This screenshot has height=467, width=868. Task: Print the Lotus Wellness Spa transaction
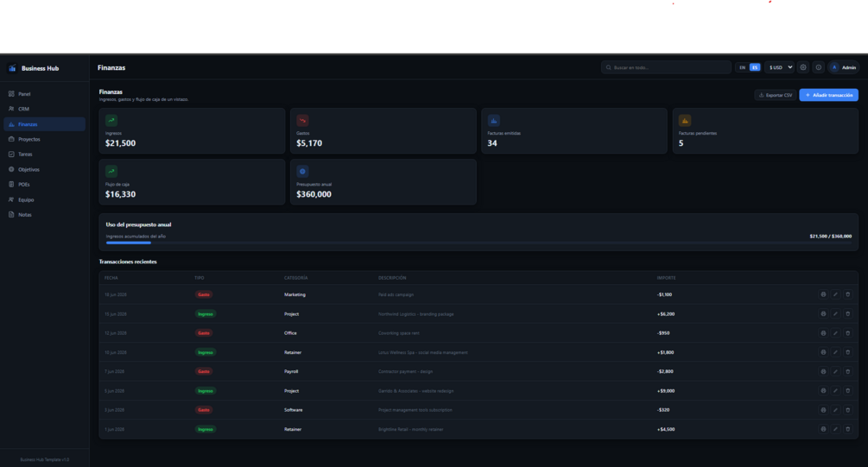[823, 352]
